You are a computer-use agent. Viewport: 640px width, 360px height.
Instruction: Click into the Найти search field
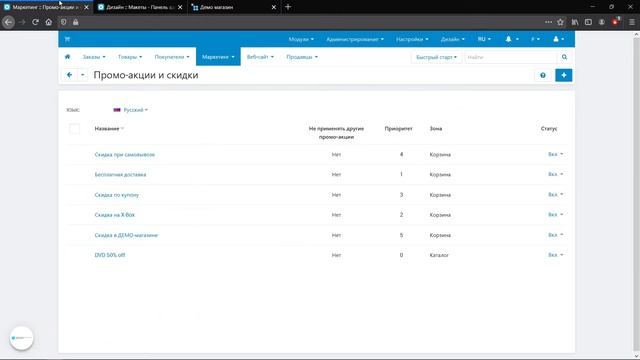[511, 57]
